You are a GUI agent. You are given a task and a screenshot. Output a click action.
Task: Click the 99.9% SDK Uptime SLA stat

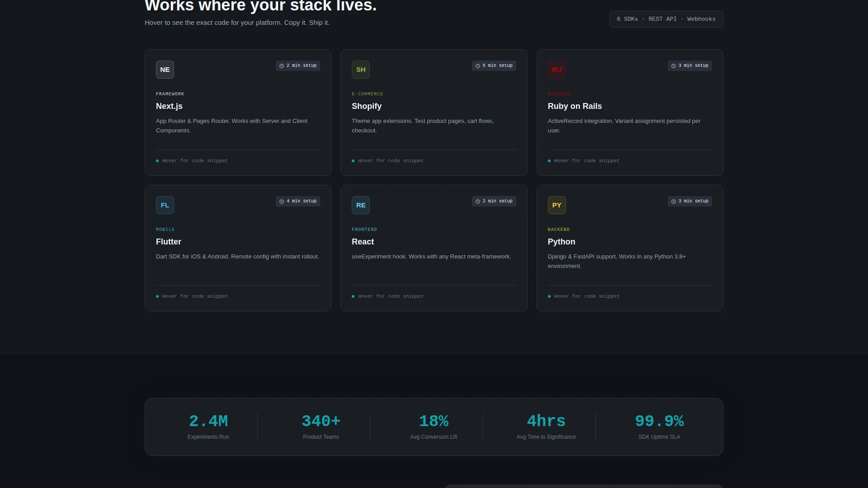(x=659, y=427)
